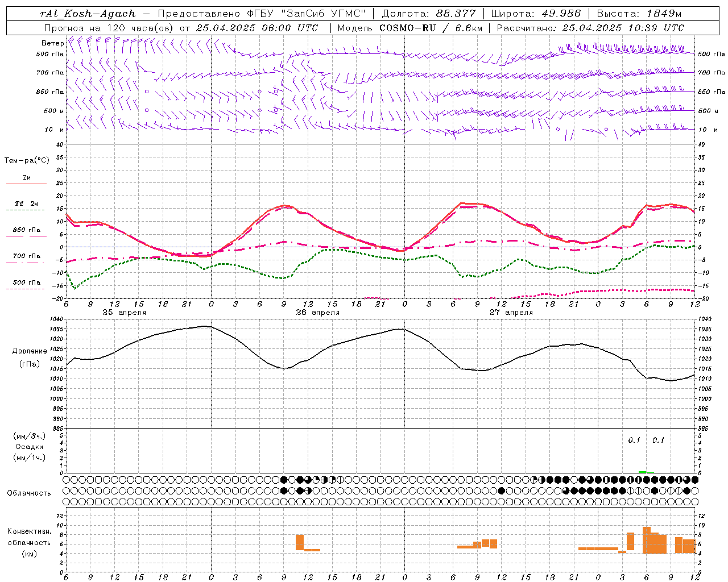Click the station name rAl_Kosh-Agach
The width and height of the screenshot is (728, 582).
(x=88, y=14)
